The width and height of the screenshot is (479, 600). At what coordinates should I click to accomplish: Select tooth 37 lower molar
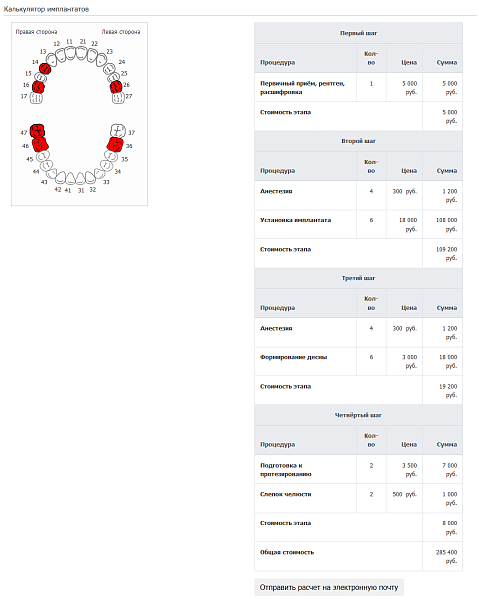click(118, 131)
